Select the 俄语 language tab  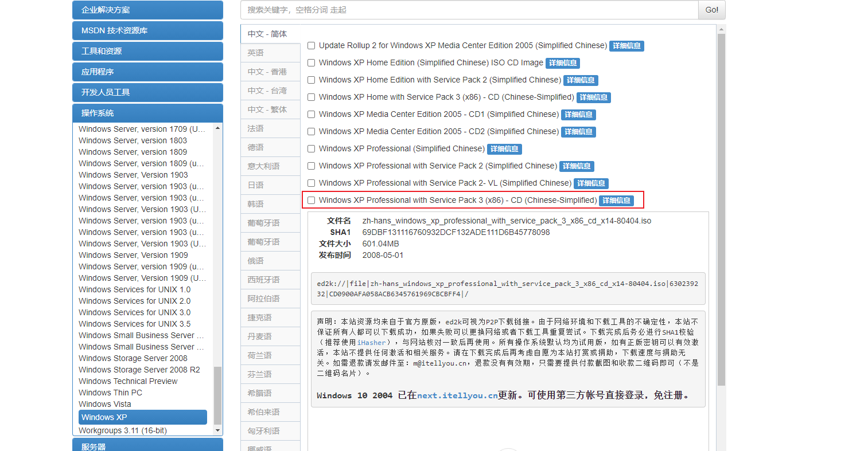[x=270, y=261]
